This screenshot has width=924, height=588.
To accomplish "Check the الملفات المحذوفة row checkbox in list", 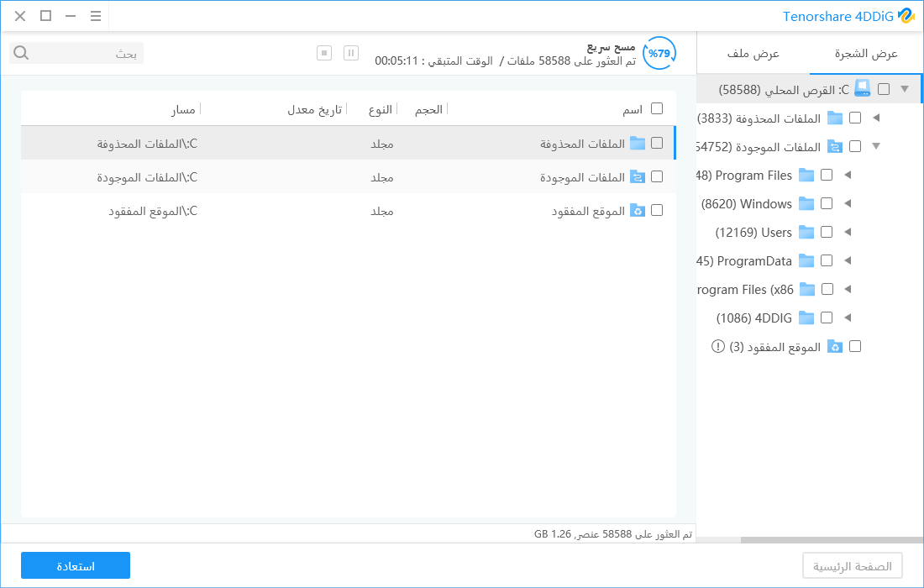I will (657, 143).
